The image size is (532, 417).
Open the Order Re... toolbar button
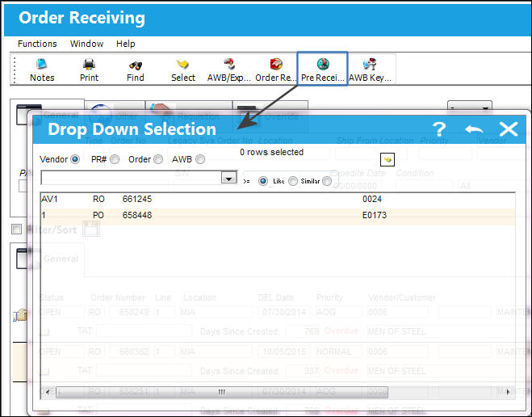point(275,70)
